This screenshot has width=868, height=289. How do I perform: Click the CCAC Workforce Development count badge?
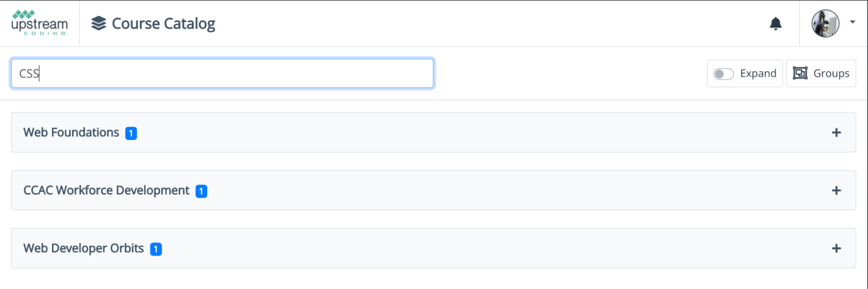201,191
